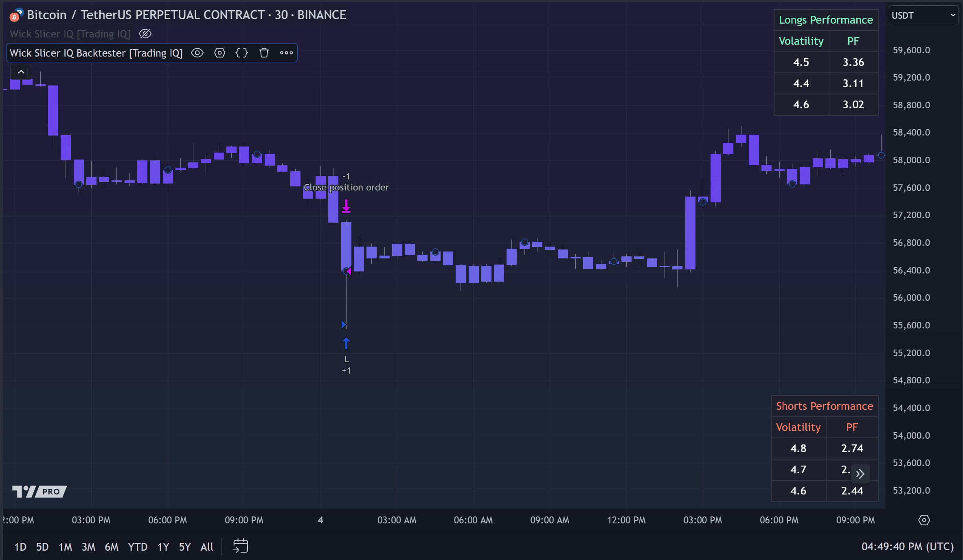Image resolution: width=963 pixels, height=560 pixels.
Task: Click the 12:00 PM time axis label
Action: click(x=626, y=520)
